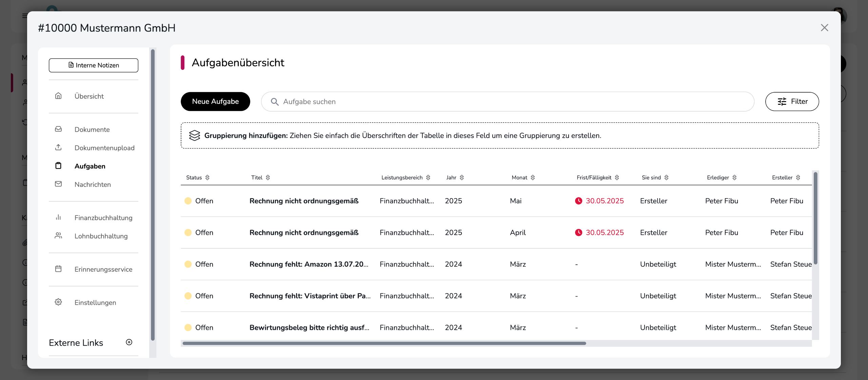Click the calendar icon for Erinnerungsservice
Viewport: 868px width, 380px height.
(x=58, y=269)
